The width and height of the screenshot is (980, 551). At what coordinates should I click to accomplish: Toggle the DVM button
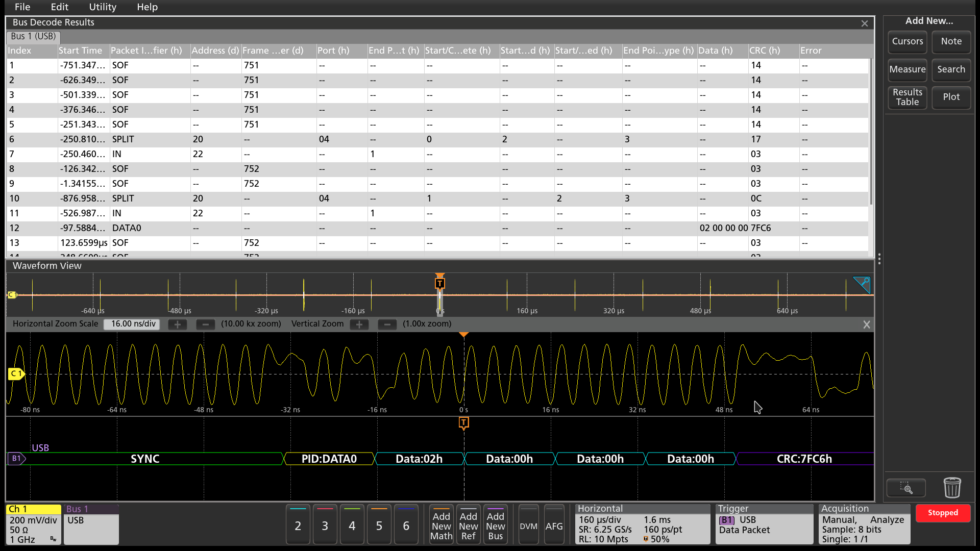coord(528,525)
